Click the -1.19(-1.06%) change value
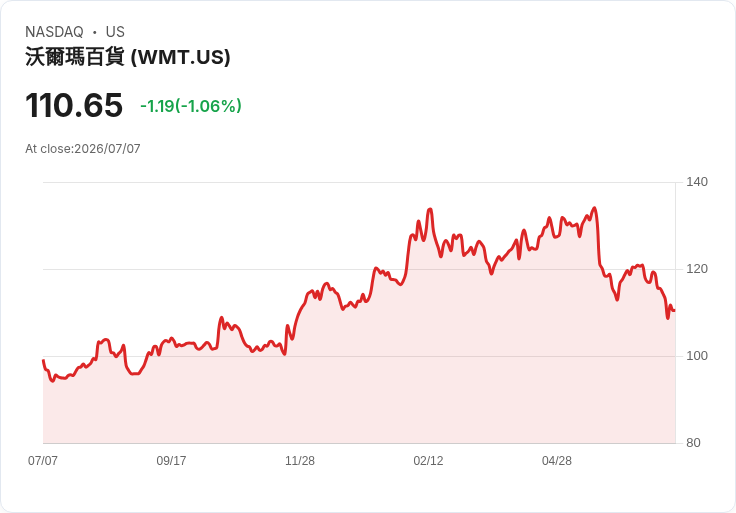 [x=191, y=106]
